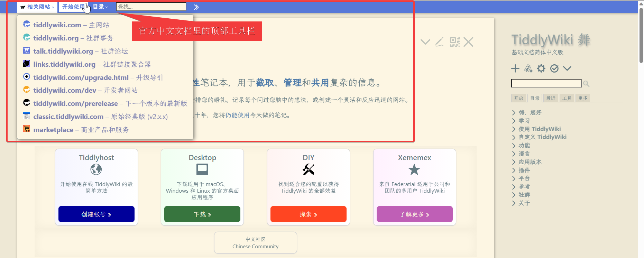Image resolution: width=644 pixels, height=258 pixels.
Task: Open 参考 in sidebar contents
Action: 524,186
